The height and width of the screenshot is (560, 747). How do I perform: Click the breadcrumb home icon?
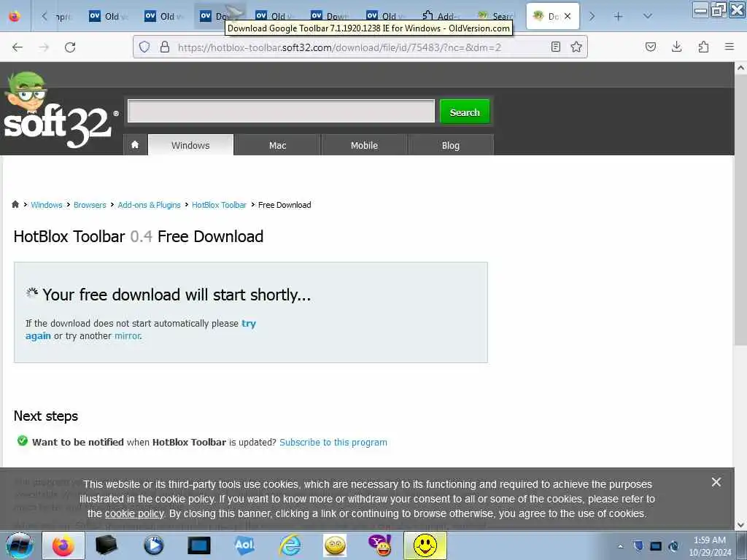coord(15,204)
